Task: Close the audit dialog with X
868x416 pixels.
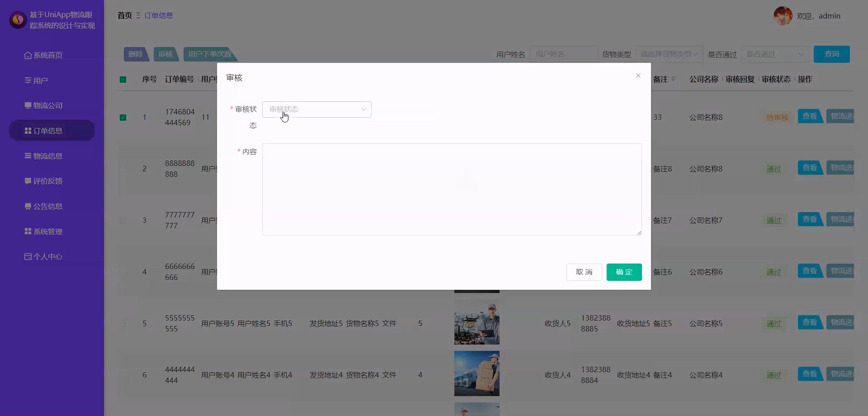Action: (638, 75)
